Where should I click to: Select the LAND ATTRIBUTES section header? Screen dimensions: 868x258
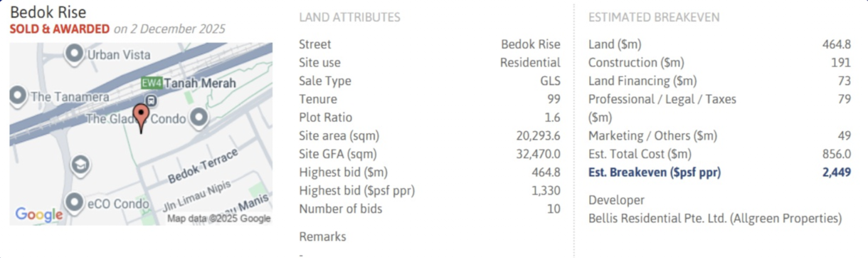[349, 17]
